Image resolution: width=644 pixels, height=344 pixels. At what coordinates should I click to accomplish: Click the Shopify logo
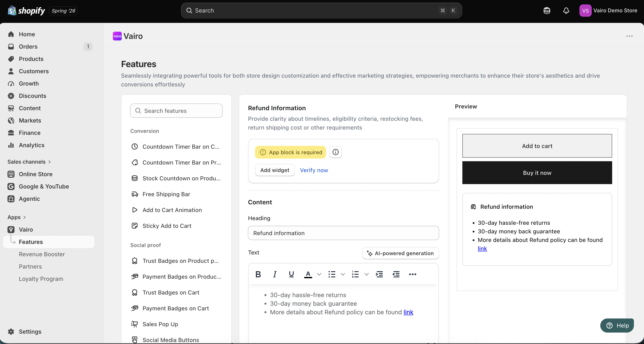click(x=26, y=11)
